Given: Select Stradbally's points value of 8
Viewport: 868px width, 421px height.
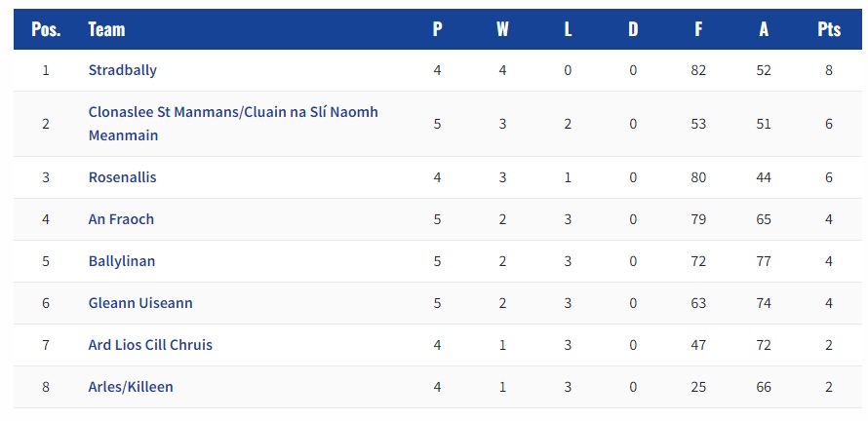Looking at the screenshot, I should click(x=829, y=70).
